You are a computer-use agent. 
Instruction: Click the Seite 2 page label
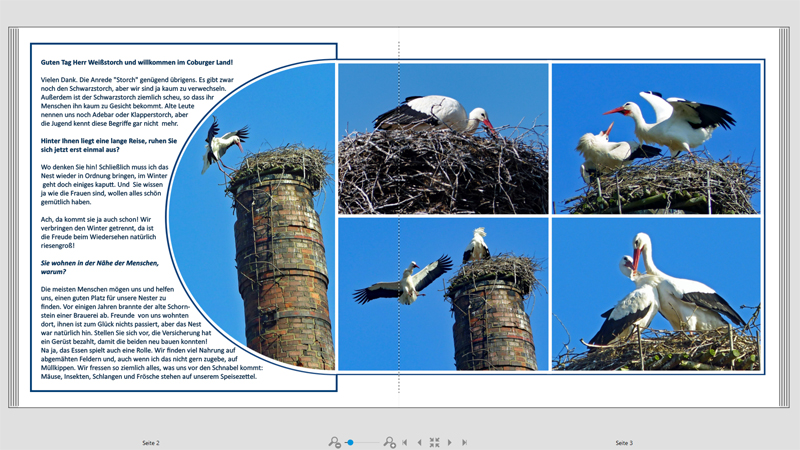tap(150, 442)
